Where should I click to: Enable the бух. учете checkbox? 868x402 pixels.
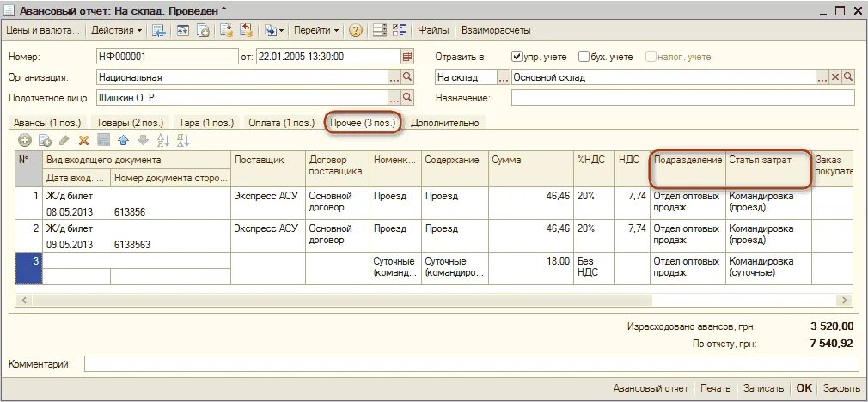click(584, 57)
